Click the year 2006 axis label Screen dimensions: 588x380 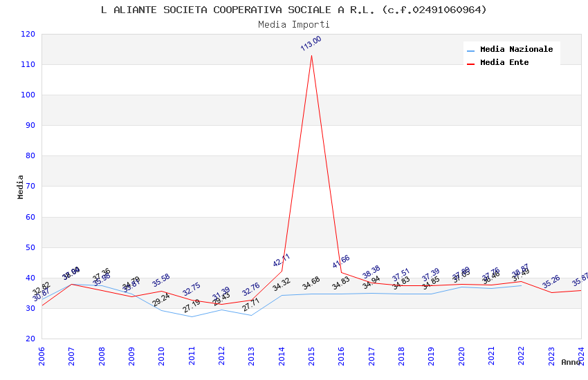click(42, 356)
